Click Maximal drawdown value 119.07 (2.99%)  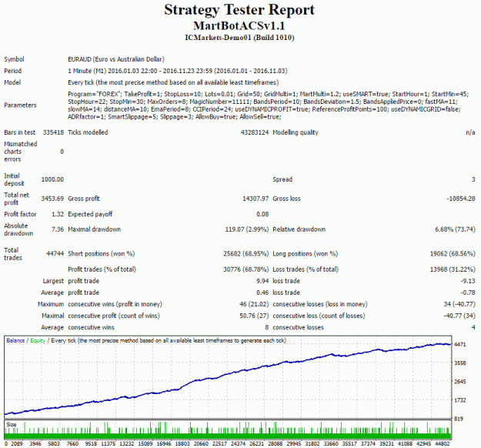point(247,229)
